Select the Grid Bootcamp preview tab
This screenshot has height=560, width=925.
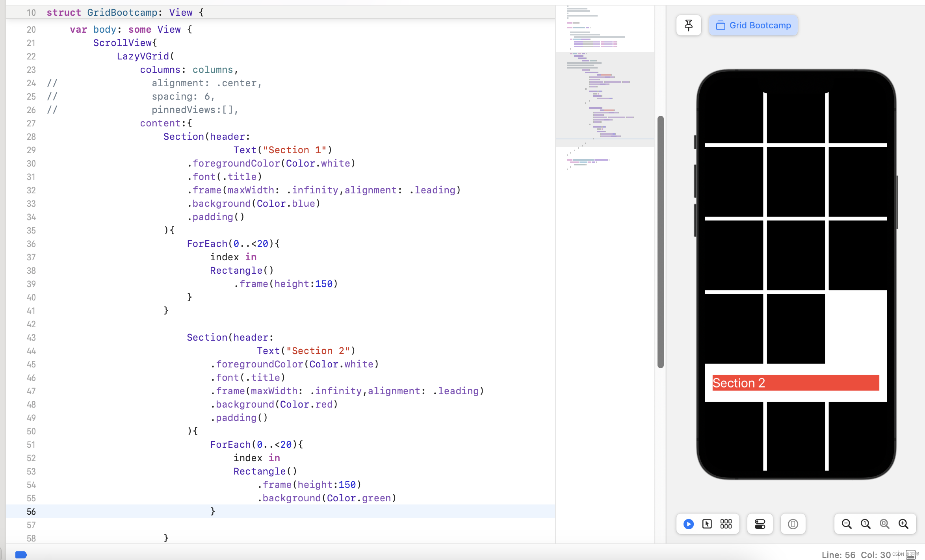point(753,25)
